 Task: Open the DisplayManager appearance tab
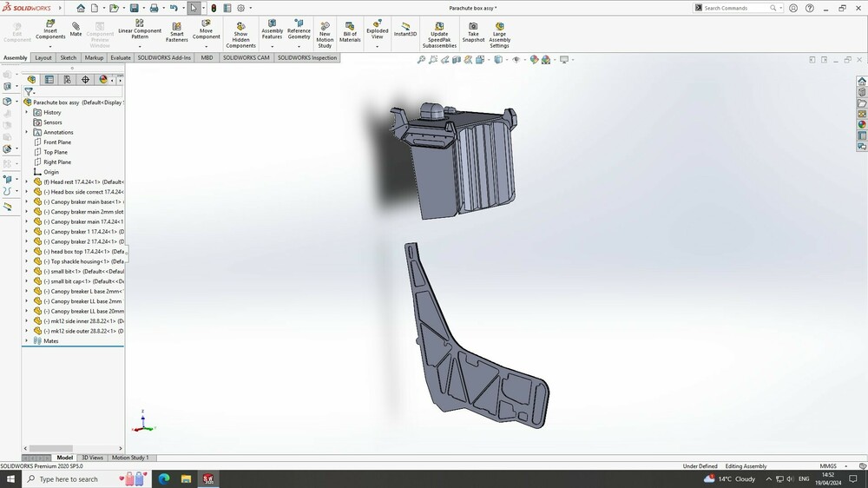[103, 80]
